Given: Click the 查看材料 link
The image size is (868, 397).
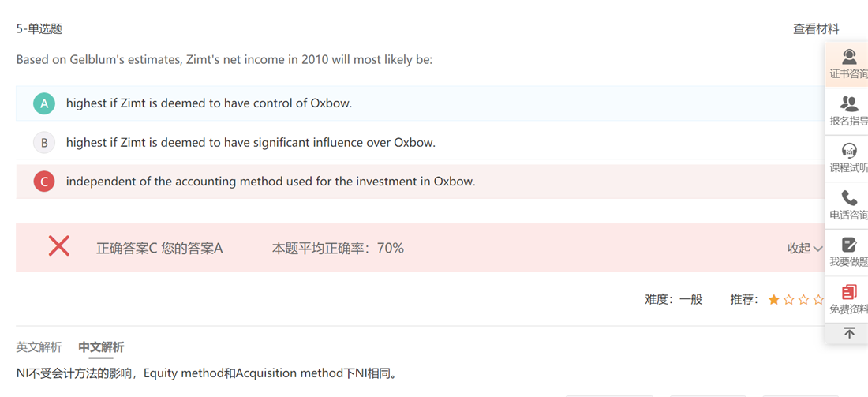Looking at the screenshot, I should (816, 29).
